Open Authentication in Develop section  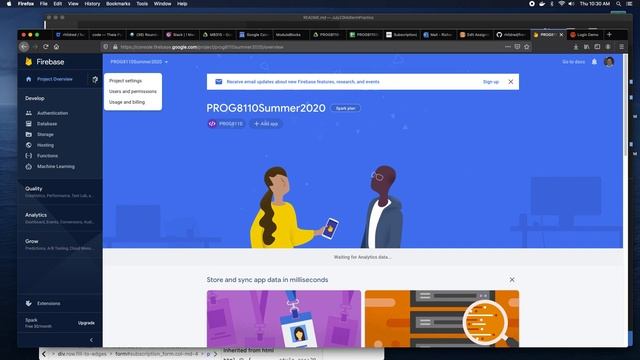(52, 113)
